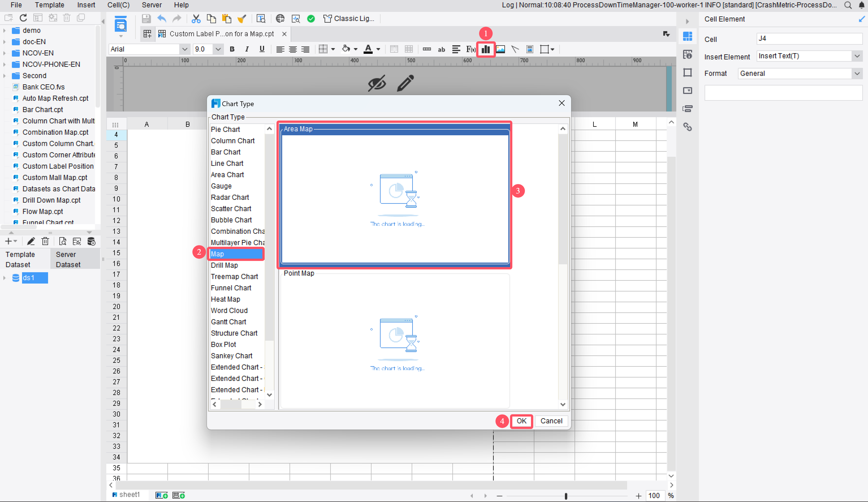Open the Cell(C) menu
This screenshot has width=868, height=502.
click(x=118, y=5)
